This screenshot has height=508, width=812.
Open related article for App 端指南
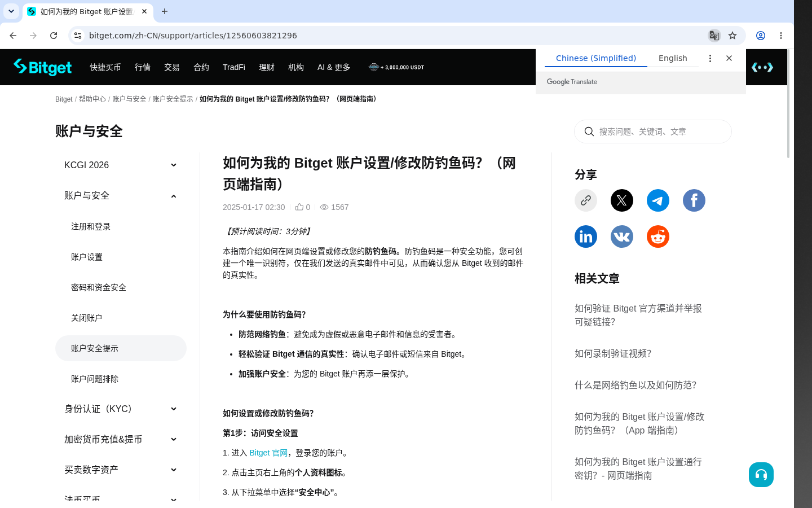[x=639, y=423]
